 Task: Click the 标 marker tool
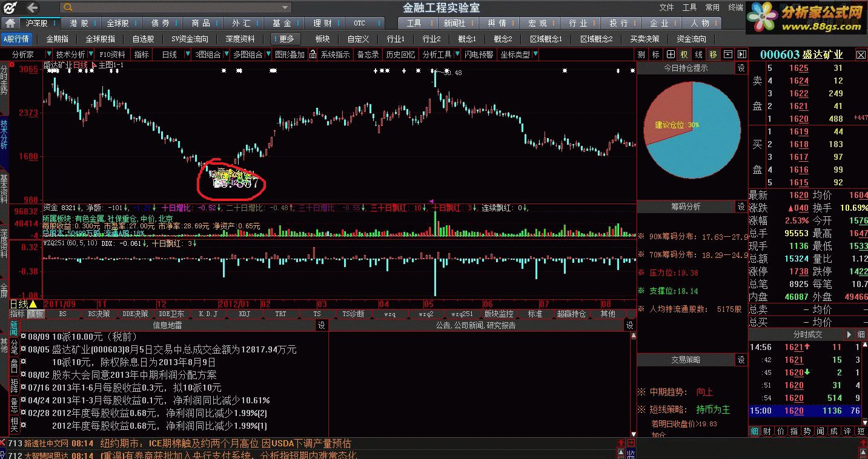point(655,54)
